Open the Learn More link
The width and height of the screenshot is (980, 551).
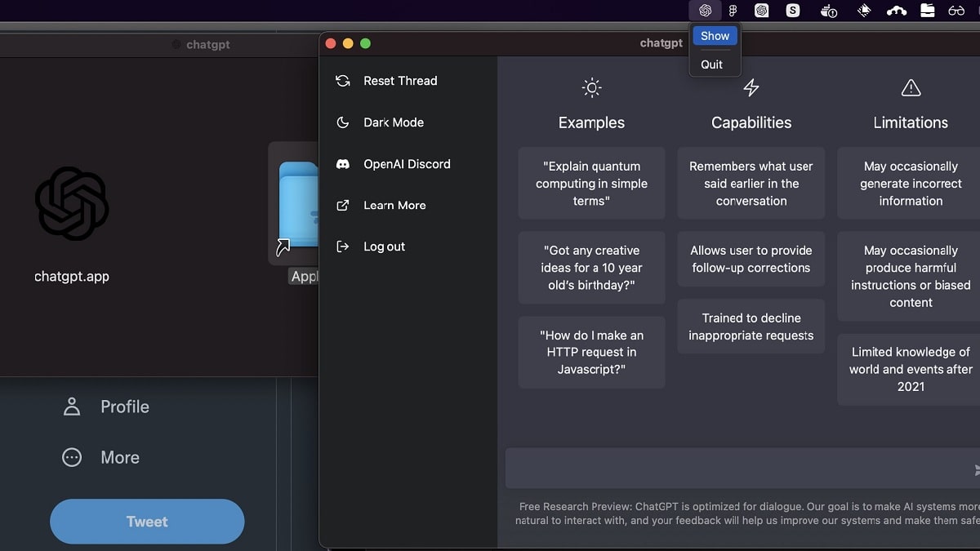click(x=394, y=206)
